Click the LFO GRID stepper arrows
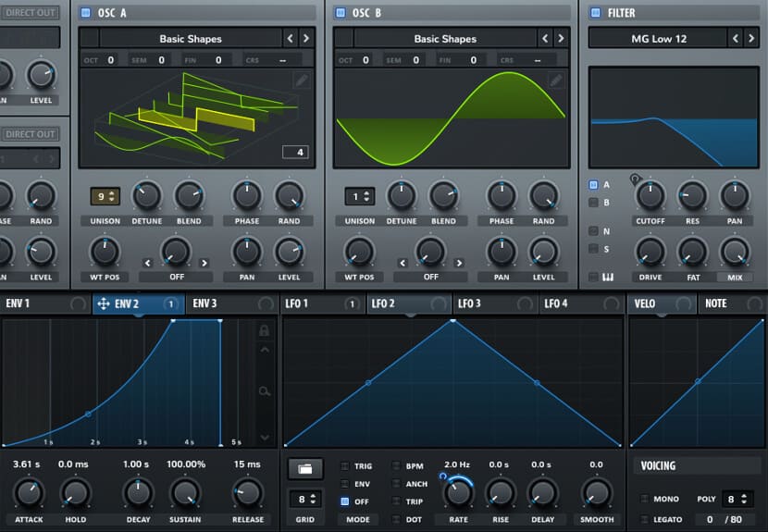This screenshot has height=532, width=768. [313, 500]
